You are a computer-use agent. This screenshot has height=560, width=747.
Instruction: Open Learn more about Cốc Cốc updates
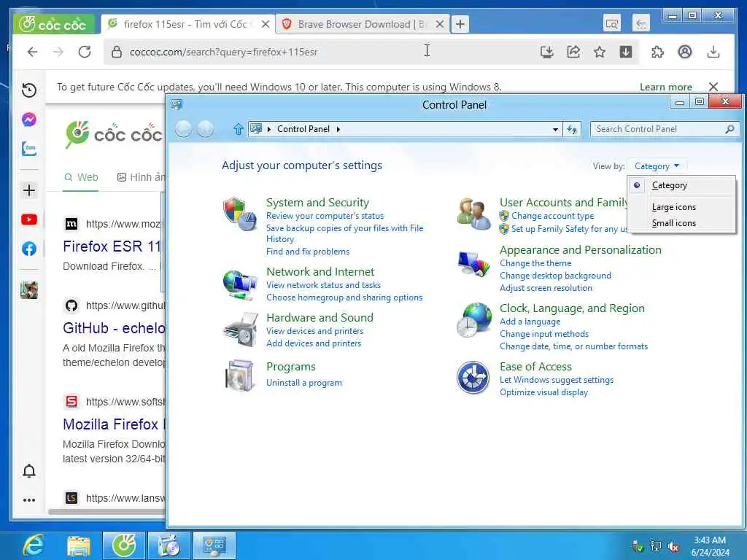665,87
